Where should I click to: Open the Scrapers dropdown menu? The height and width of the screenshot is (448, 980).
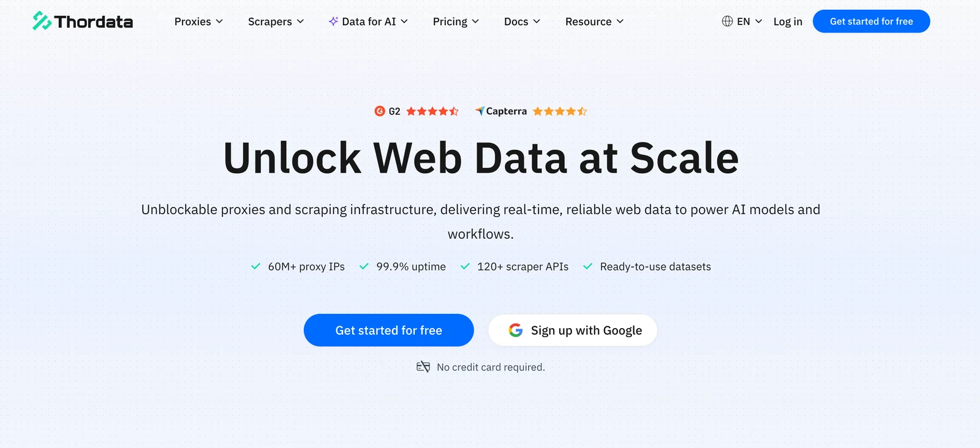point(276,21)
